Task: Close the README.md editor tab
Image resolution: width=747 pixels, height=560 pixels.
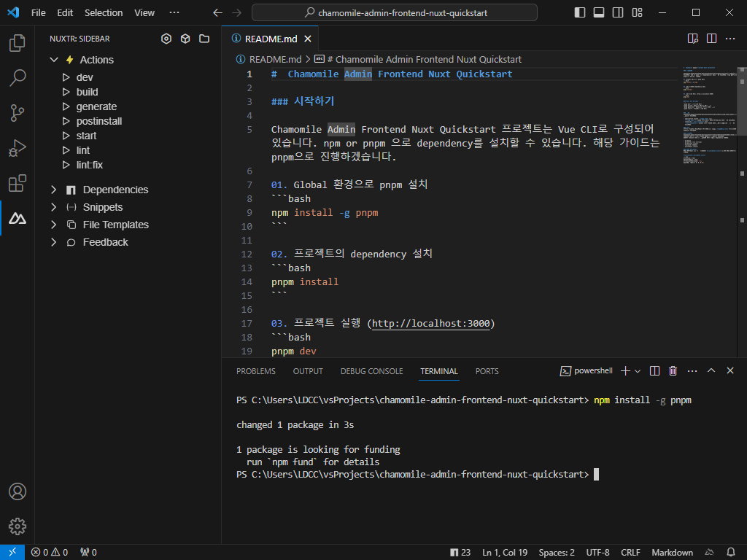Action: 308,39
